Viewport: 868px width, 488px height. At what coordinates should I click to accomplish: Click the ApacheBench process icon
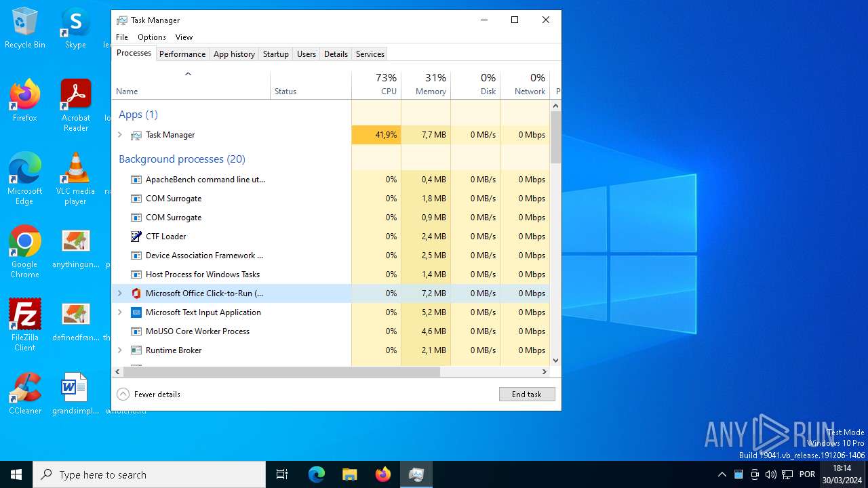[136, 180]
